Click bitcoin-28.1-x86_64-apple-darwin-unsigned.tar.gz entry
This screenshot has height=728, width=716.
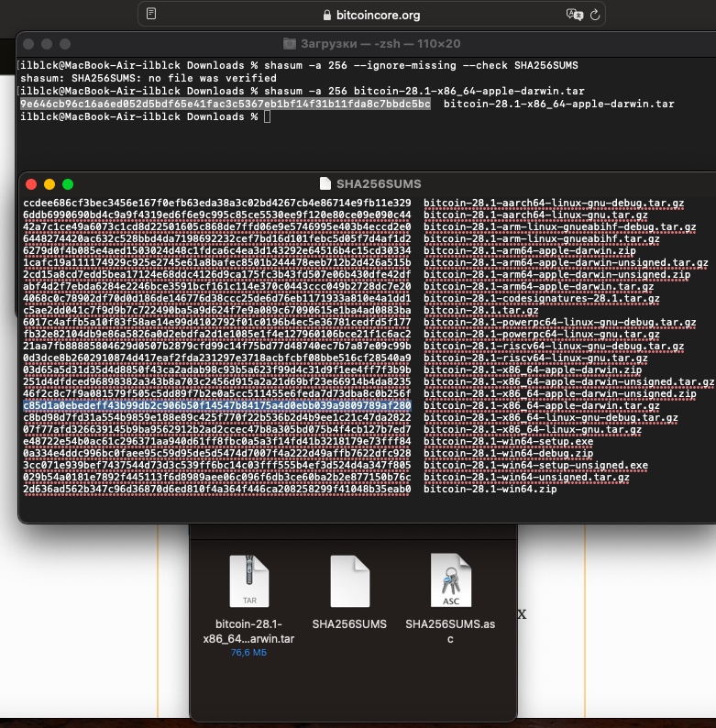pyautogui.click(x=568, y=381)
